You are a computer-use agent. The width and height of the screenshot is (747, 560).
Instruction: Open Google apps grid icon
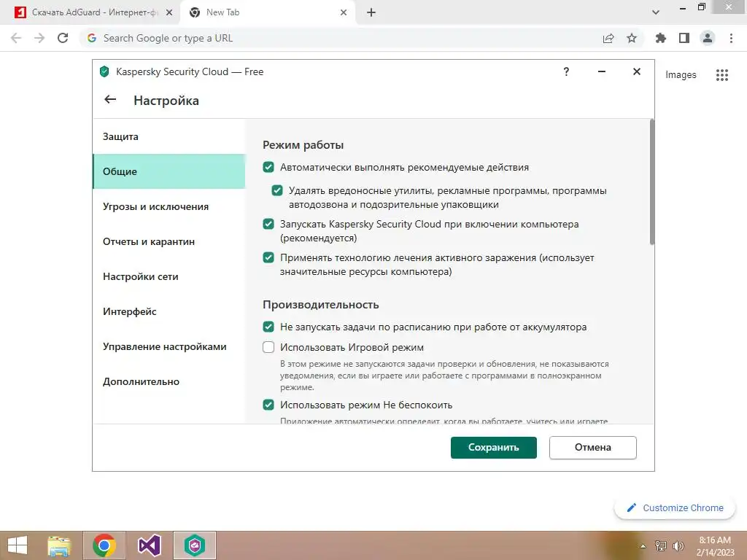tap(722, 75)
